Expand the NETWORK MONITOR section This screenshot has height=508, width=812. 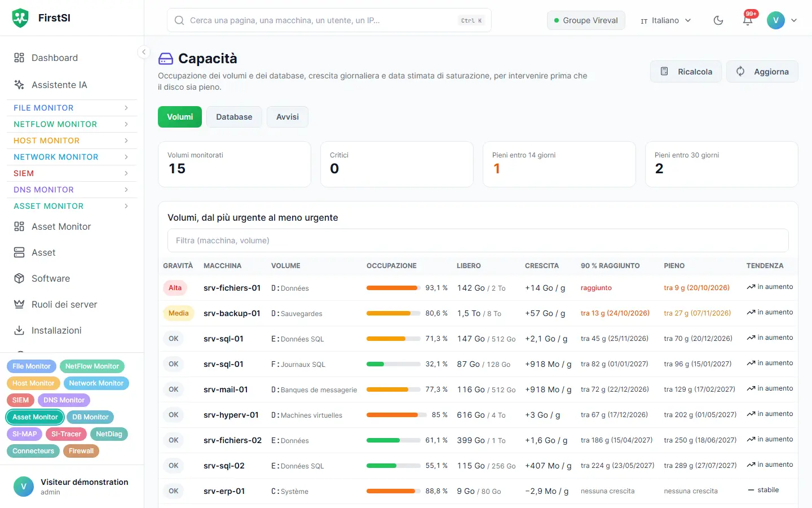click(72, 157)
